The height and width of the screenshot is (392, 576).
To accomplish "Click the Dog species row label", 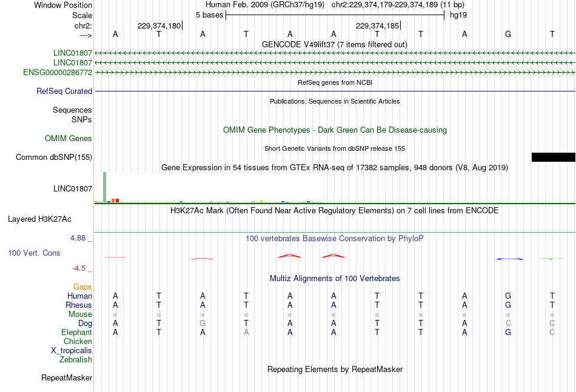I will [85, 324].
